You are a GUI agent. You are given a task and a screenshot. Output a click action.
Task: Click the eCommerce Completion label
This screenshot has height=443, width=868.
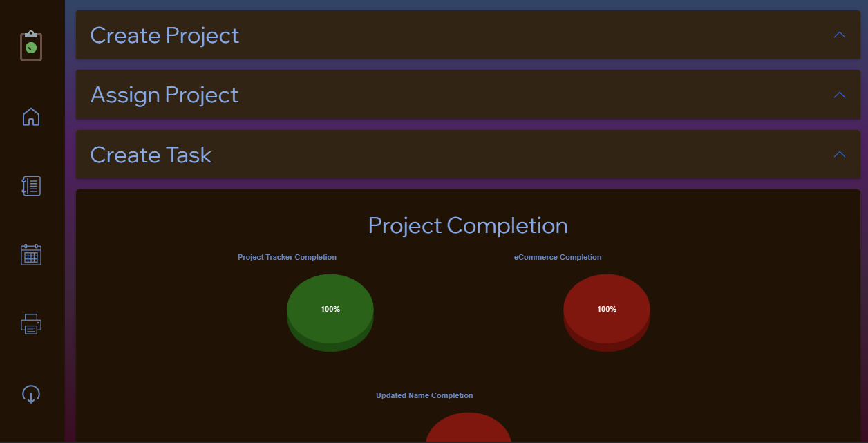click(557, 256)
